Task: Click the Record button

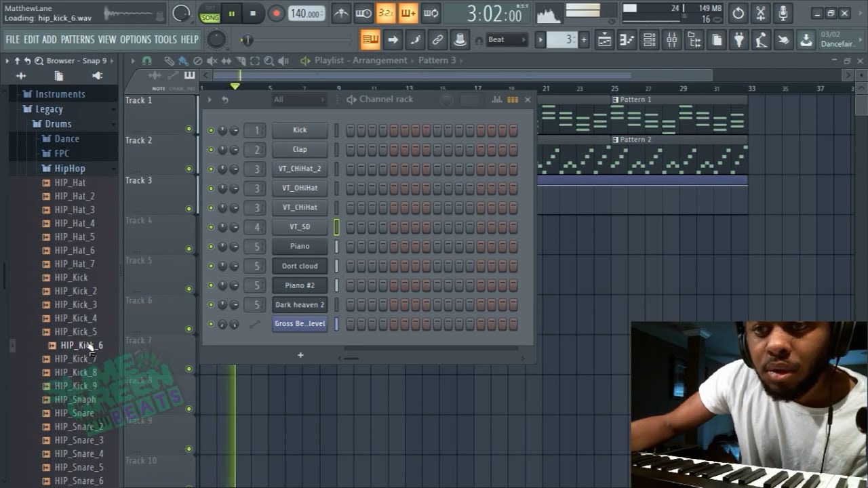Action: (276, 13)
